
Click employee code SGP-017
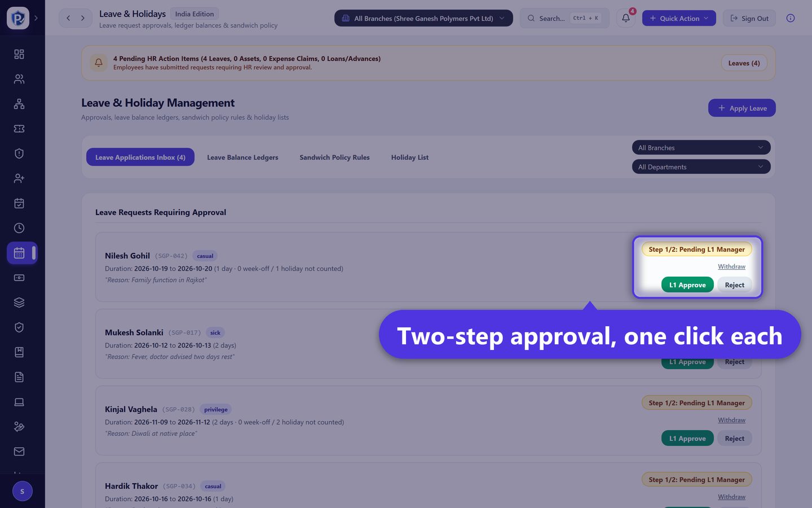pos(184,333)
